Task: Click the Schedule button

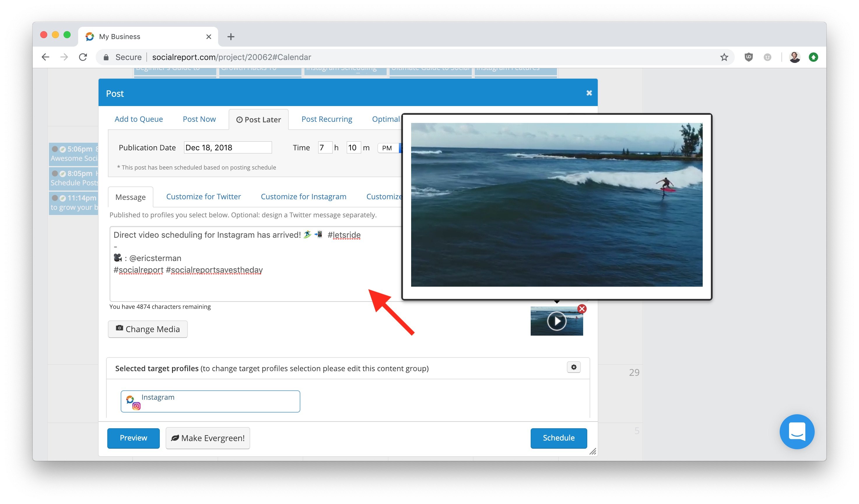Action: point(558,438)
